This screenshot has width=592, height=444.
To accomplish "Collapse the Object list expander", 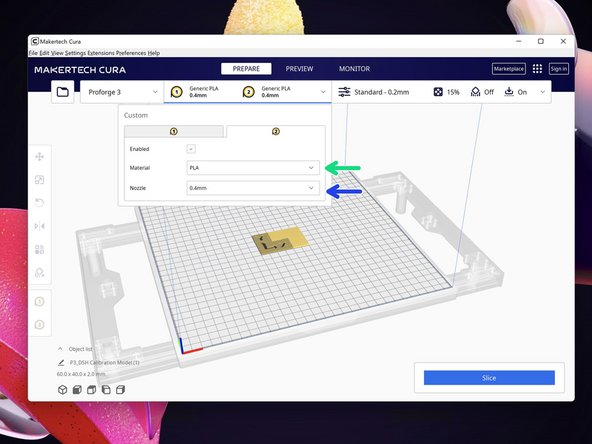I will tap(60, 349).
